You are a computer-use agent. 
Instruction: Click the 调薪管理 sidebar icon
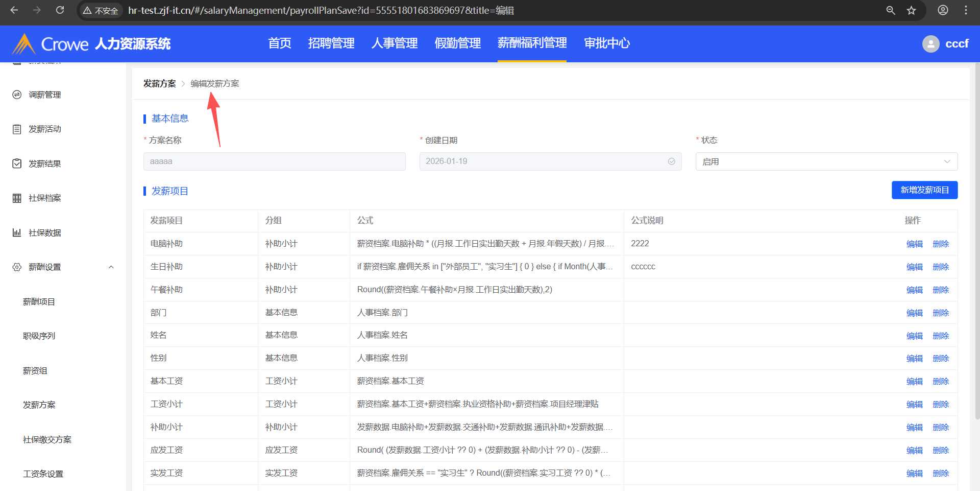(17, 95)
